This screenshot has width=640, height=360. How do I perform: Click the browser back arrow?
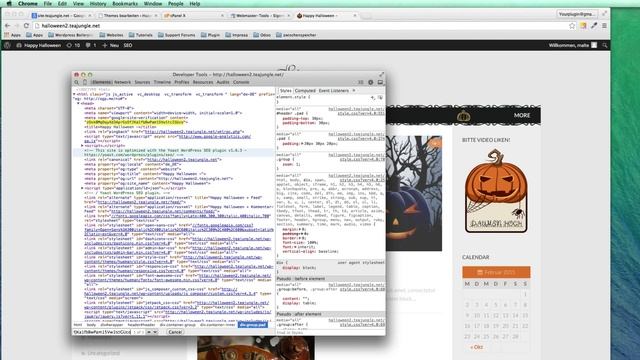point(7,25)
